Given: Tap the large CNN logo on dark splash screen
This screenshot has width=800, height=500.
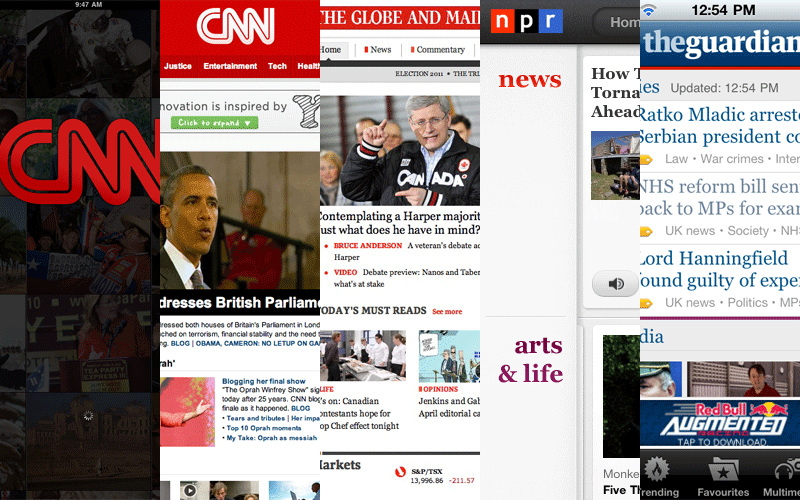Looking at the screenshot, I should point(80,161).
